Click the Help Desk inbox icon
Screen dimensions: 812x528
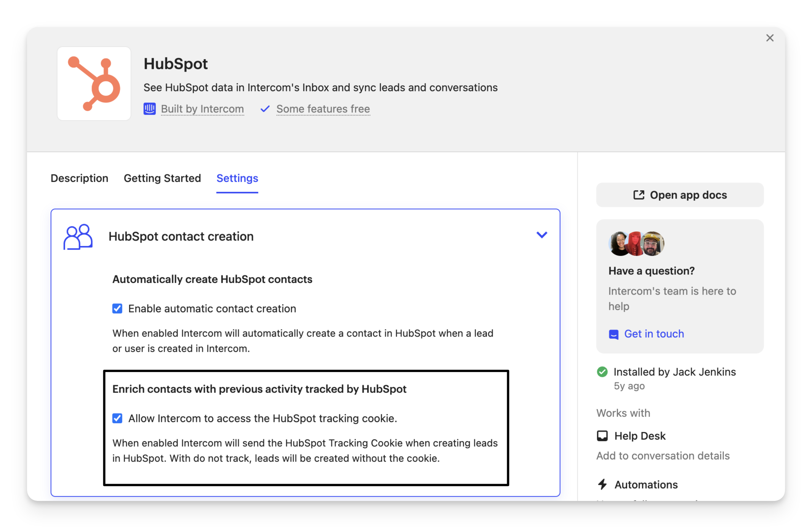(602, 436)
